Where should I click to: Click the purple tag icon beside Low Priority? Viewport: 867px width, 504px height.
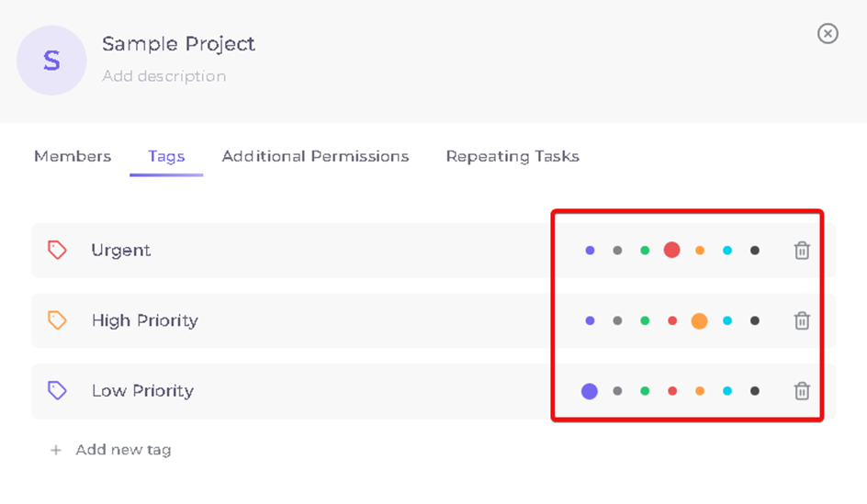click(x=57, y=390)
